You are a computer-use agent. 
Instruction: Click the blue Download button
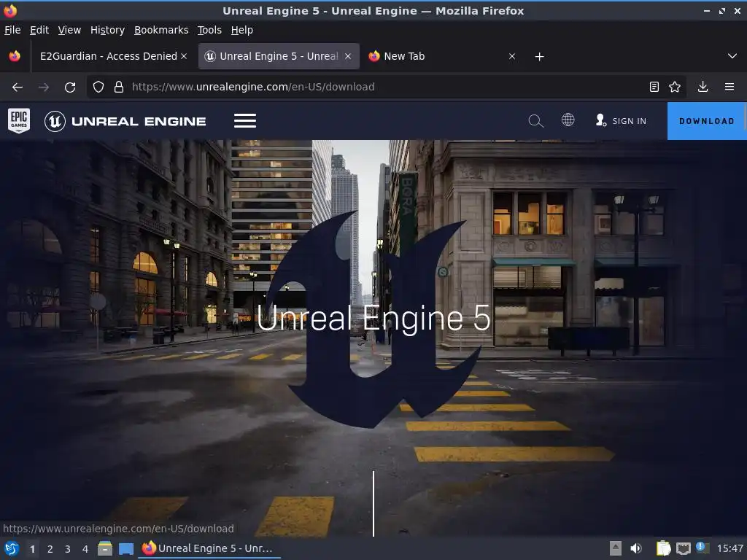[x=707, y=121]
